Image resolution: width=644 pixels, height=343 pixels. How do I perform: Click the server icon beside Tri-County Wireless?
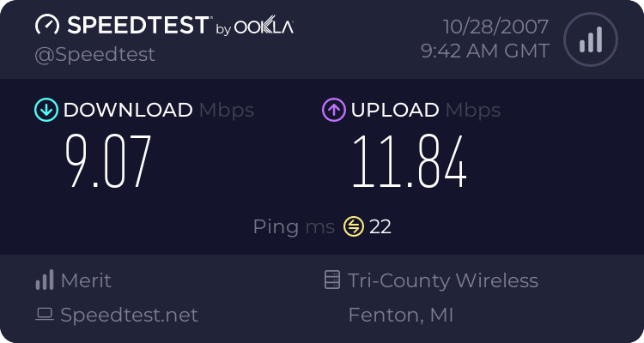[332, 280]
